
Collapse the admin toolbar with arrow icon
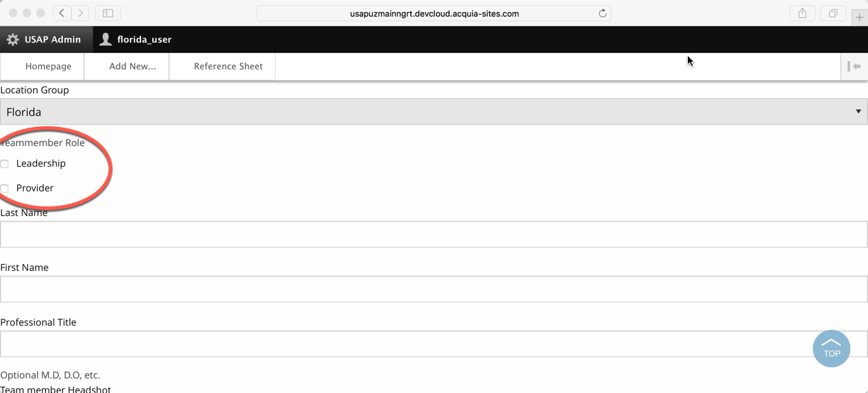pyautogui.click(x=854, y=67)
